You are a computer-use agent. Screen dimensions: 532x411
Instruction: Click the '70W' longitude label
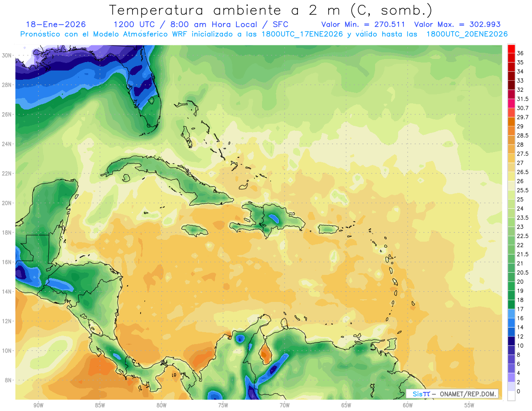click(x=285, y=405)
